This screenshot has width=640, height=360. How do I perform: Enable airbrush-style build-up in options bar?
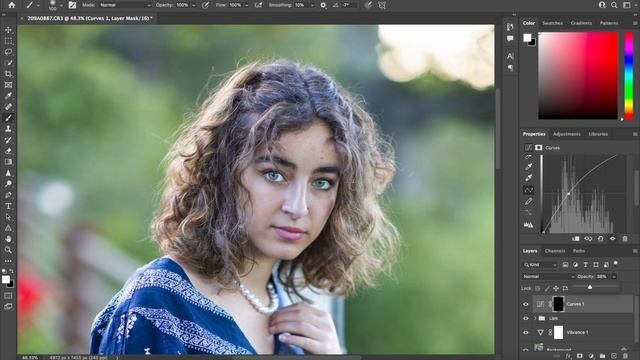coord(258,5)
